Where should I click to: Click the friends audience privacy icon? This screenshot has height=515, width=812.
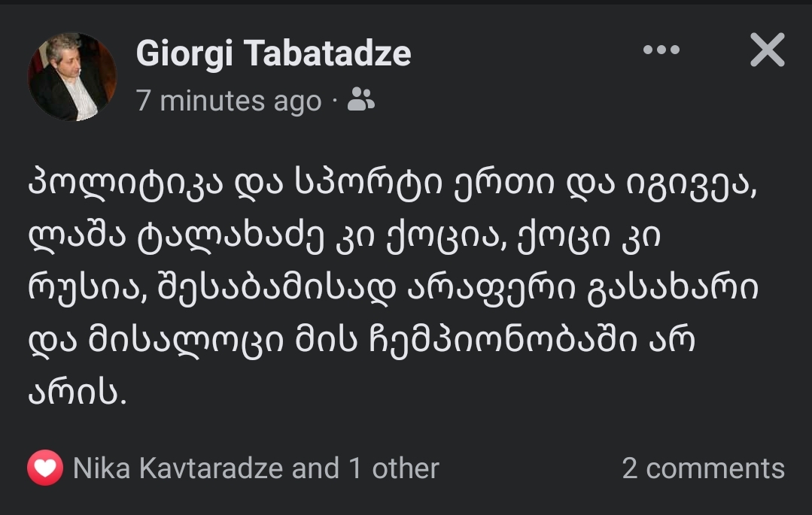click(361, 99)
